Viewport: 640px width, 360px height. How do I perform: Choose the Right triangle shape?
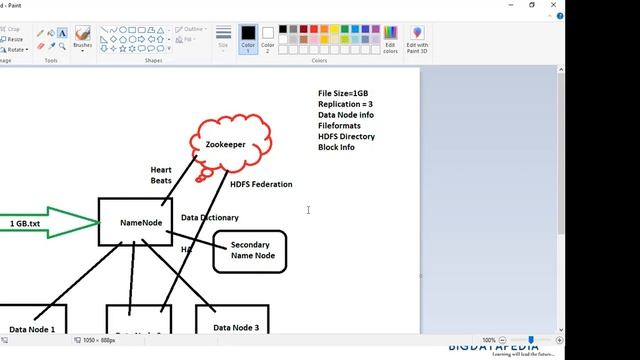tap(104, 40)
